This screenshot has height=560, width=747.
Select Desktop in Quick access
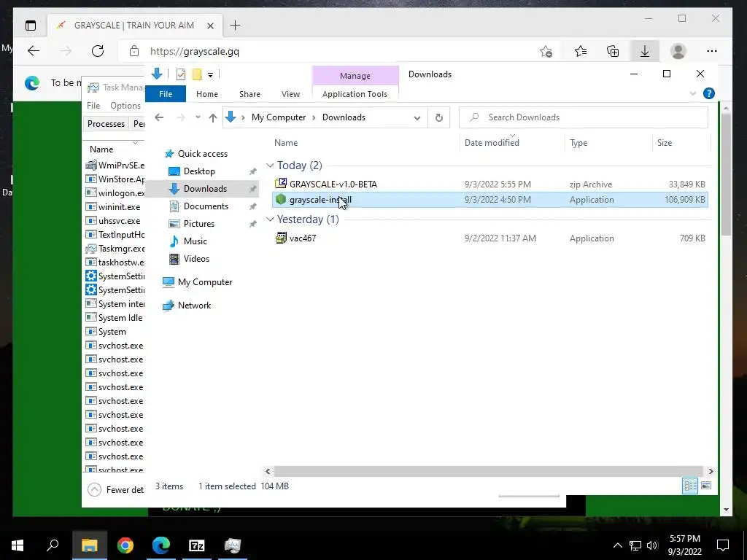pos(199,171)
